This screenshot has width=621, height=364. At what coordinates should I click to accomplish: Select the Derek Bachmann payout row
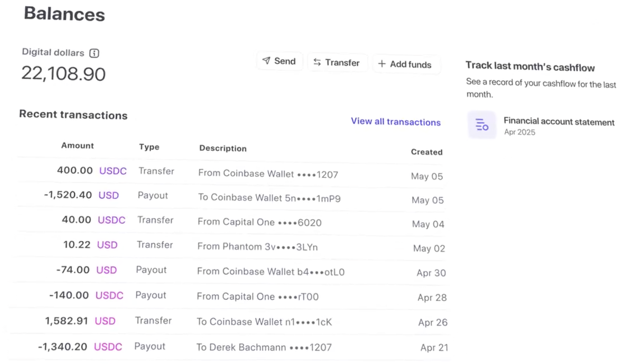264,347
